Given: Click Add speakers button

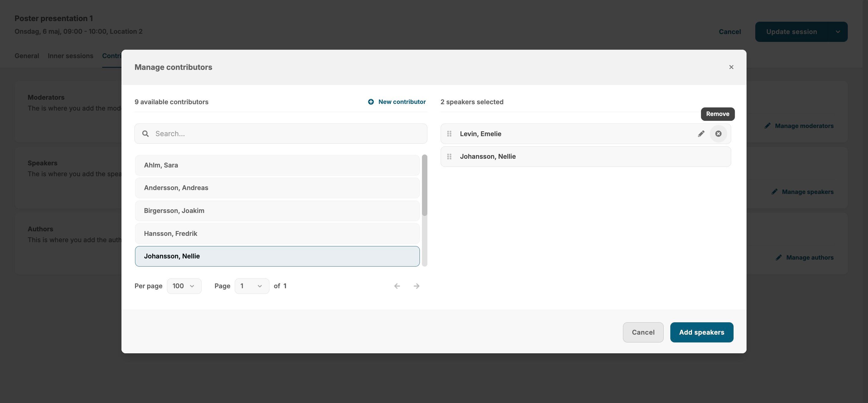Looking at the screenshot, I should 701,332.
